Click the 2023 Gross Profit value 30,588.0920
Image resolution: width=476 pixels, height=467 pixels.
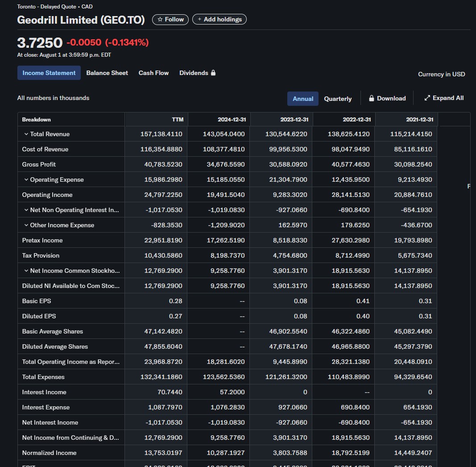coord(288,164)
